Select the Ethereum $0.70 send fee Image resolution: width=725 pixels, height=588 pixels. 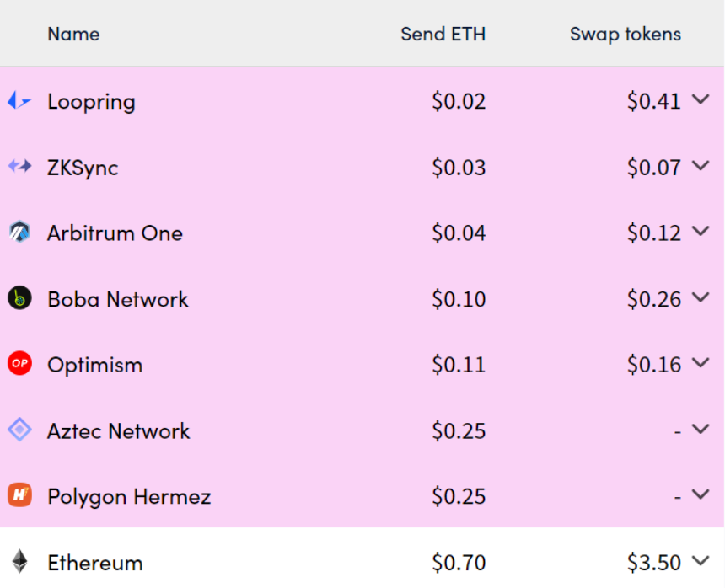coord(459,563)
